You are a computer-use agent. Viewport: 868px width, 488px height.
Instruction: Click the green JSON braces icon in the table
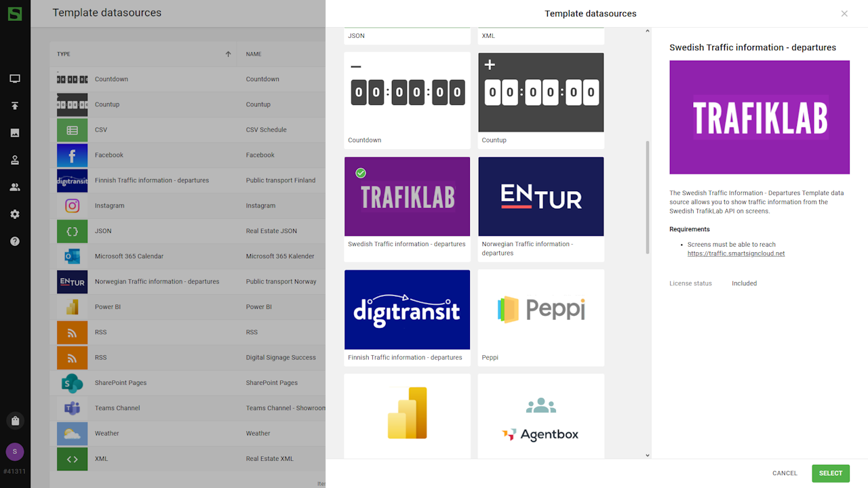(x=72, y=231)
